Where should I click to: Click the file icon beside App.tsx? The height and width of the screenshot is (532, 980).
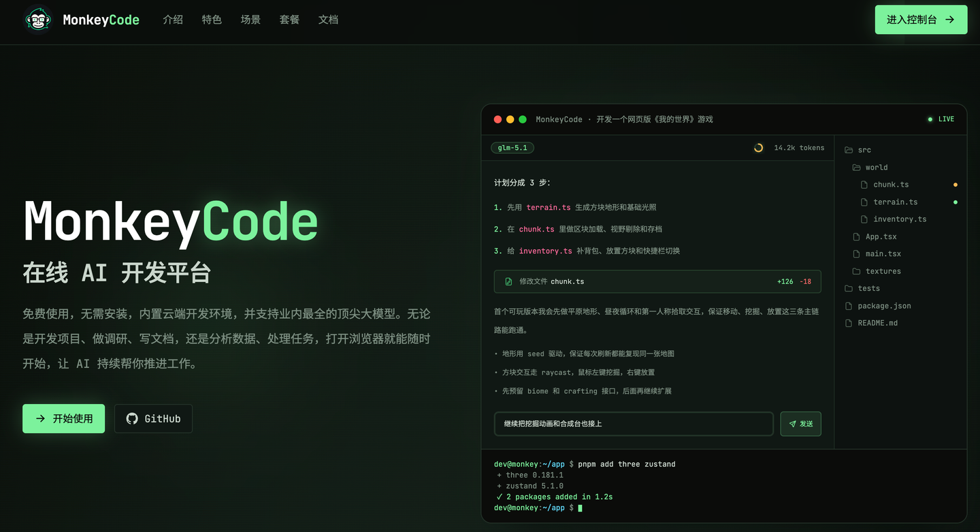856,236
